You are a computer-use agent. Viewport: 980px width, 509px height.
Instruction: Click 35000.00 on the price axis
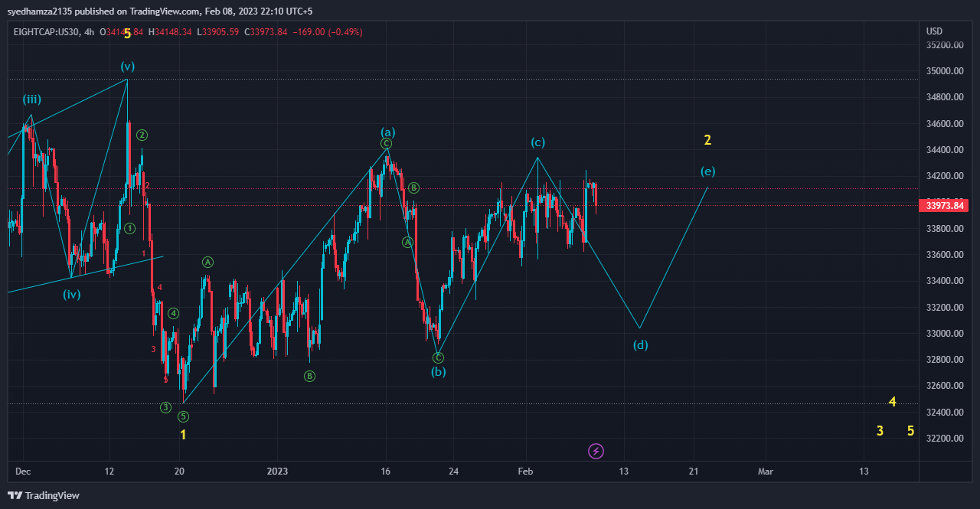[944, 71]
